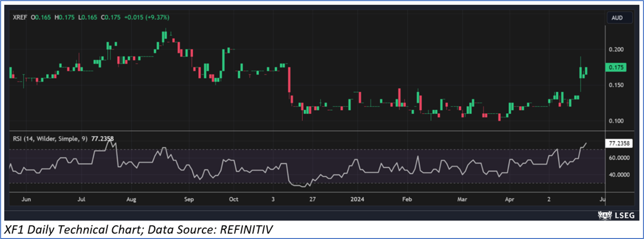Click the H0.175 high value
The width and height of the screenshot is (644, 239).
[x=65, y=17]
